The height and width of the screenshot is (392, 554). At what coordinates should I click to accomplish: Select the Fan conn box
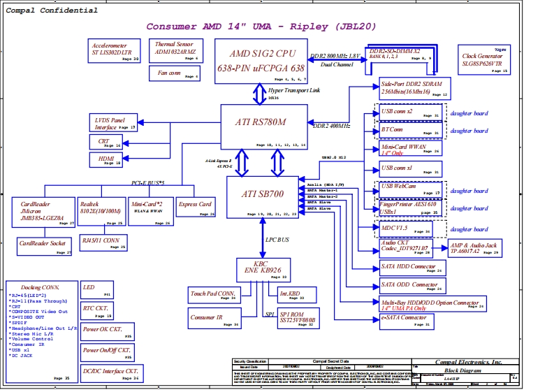176,73
